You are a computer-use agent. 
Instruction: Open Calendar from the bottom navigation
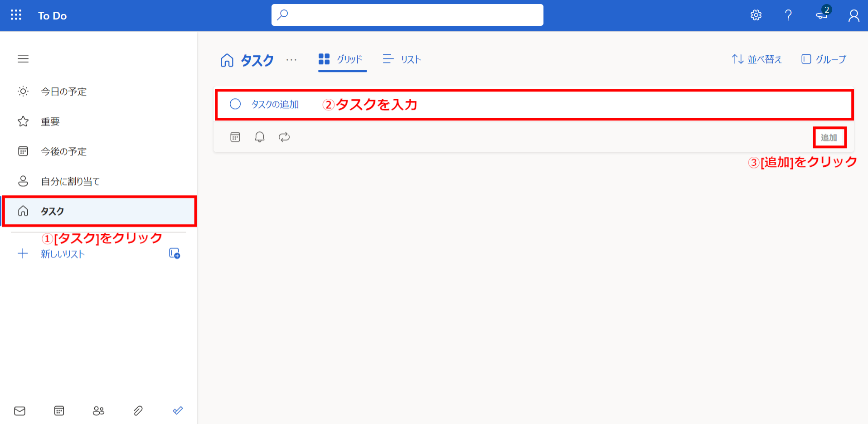(x=59, y=410)
